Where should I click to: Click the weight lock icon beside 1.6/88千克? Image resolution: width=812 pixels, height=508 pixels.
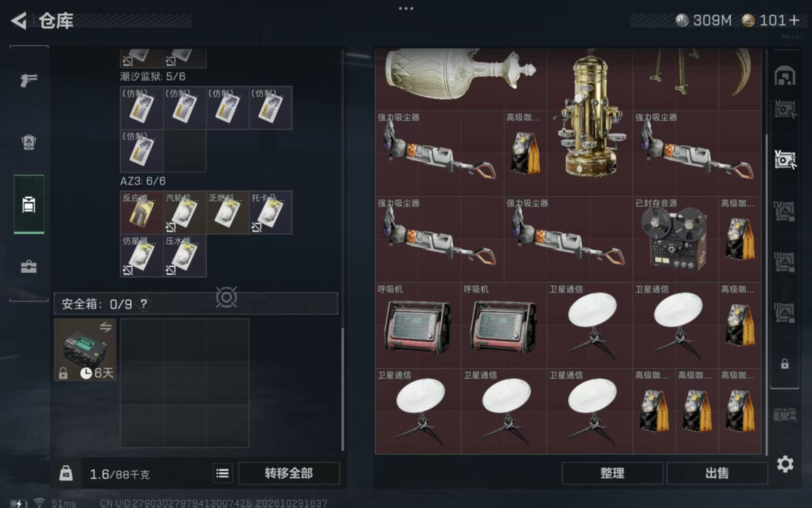(x=66, y=473)
